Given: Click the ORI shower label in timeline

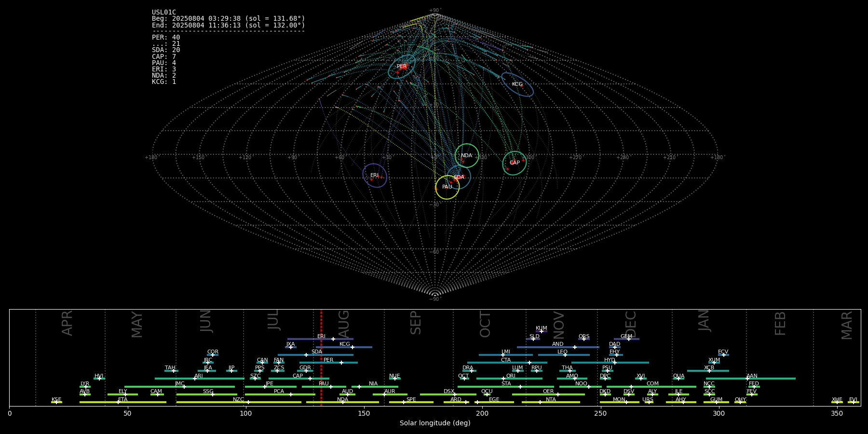Looking at the screenshot, I should (511, 376).
